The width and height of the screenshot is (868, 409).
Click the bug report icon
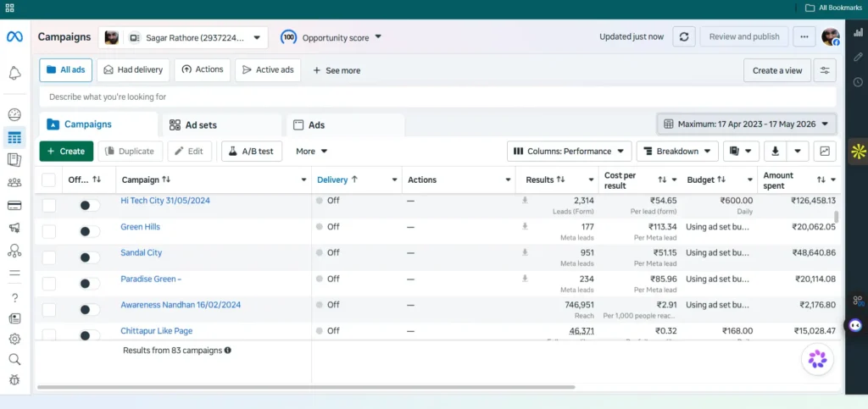14,379
